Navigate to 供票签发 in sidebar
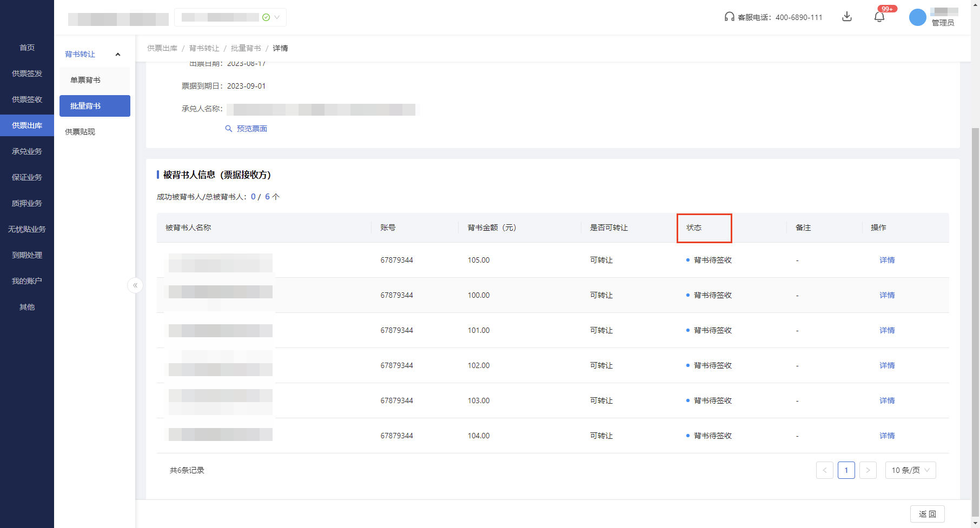Viewport: 980px width, 528px height. tap(27, 73)
